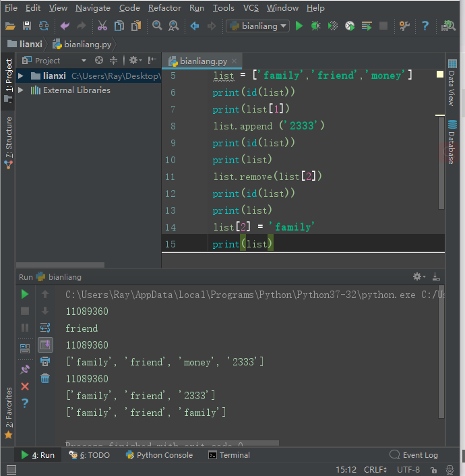Clear all console output with trash icon
Screen dimensions: 465x476
tap(45, 378)
